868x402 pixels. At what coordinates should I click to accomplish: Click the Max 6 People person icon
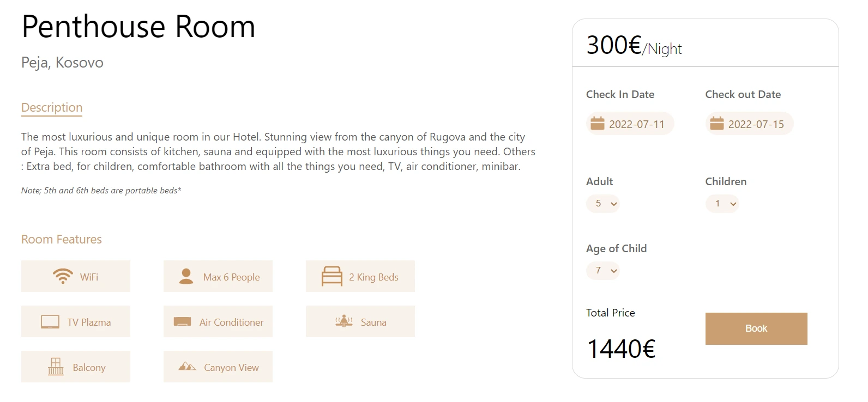[186, 276]
